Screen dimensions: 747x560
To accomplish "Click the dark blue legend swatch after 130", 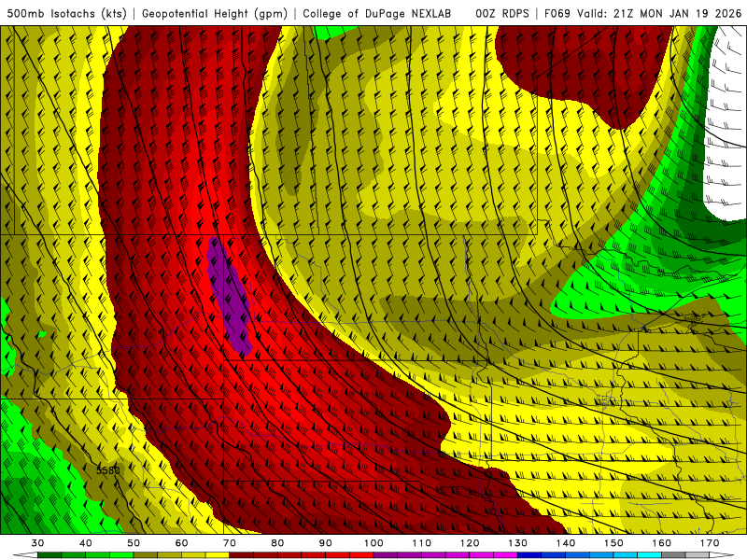I will pyautogui.click(x=529, y=555).
